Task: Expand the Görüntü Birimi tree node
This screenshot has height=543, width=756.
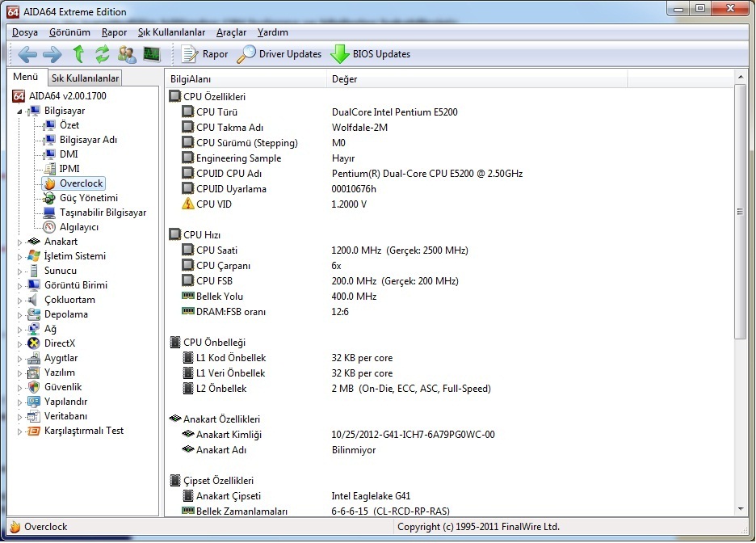Action: tap(19, 285)
